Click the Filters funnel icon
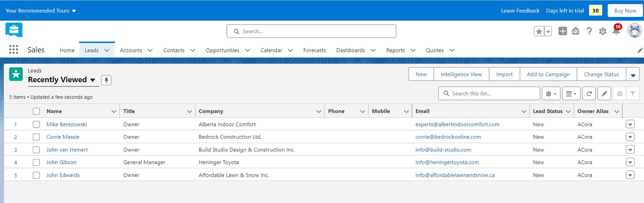Image resolution: width=644 pixels, height=203 pixels. tap(633, 94)
